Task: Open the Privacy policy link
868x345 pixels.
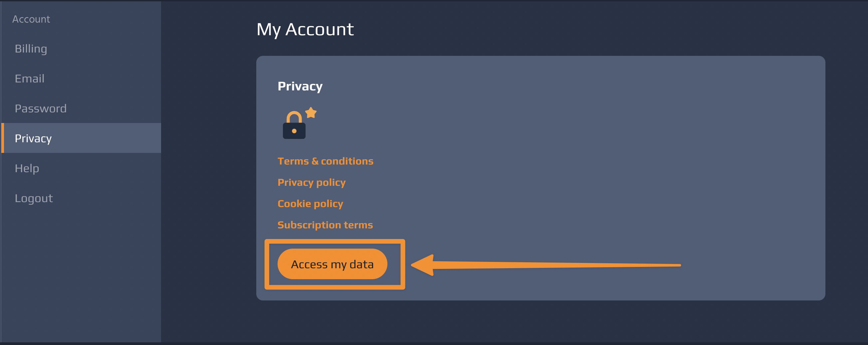Action: point(311,182)
